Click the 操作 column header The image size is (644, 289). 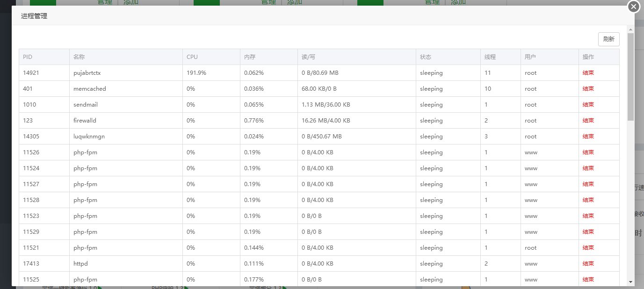(599, 57)
